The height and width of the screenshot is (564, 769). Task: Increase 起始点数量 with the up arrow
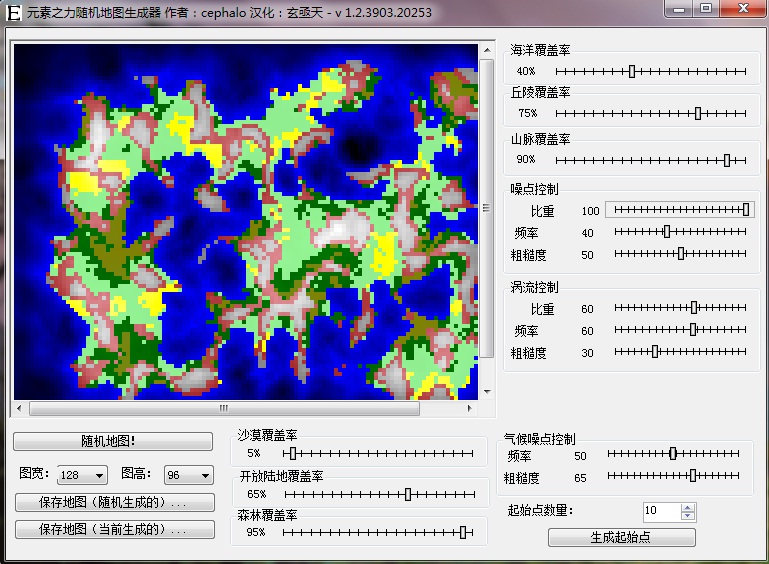pos(688,507)
